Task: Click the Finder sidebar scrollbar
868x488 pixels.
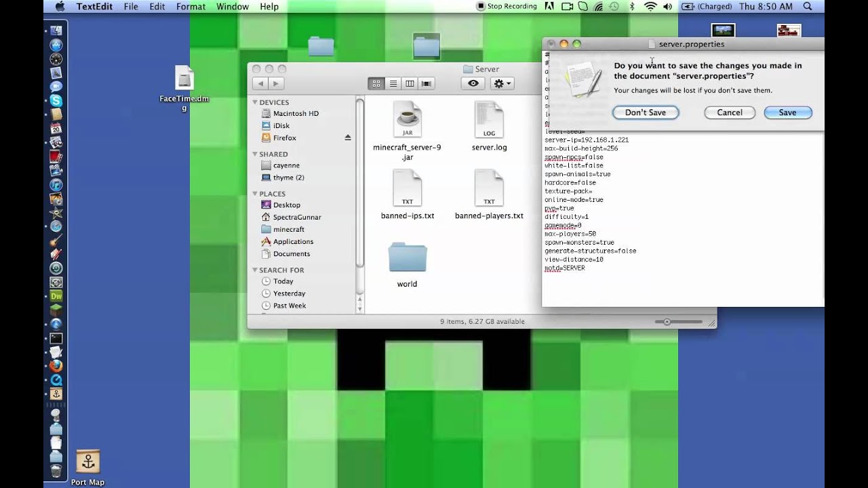Action: (360, 183)
